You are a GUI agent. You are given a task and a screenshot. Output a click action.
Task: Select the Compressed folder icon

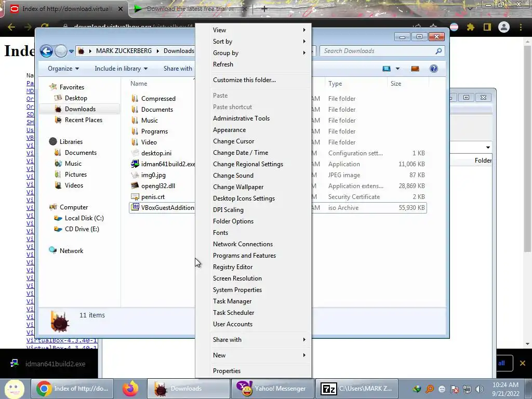[x=135, y=98]
